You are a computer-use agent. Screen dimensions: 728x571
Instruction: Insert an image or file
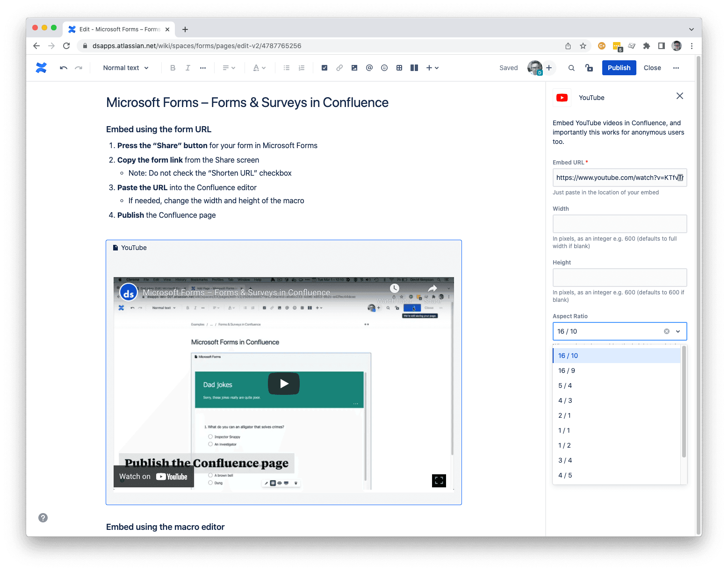coord(354,68)
